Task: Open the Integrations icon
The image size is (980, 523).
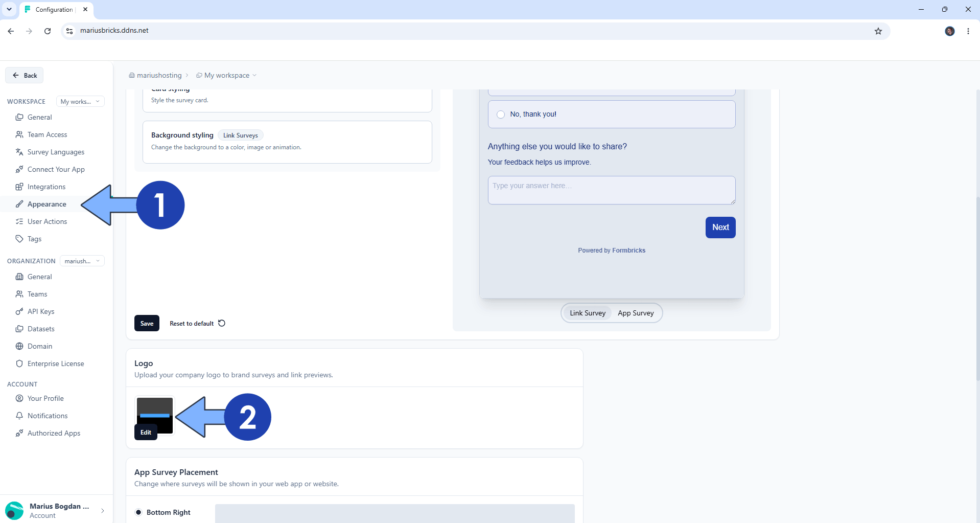Action: [x=19, y=187]
